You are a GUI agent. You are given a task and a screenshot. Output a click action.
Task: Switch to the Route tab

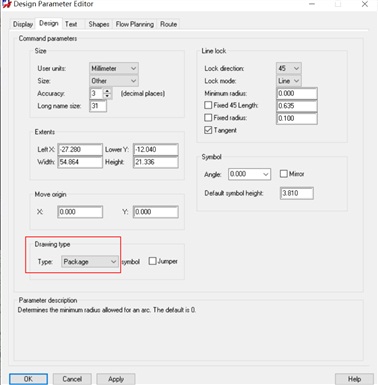(168, 24)
